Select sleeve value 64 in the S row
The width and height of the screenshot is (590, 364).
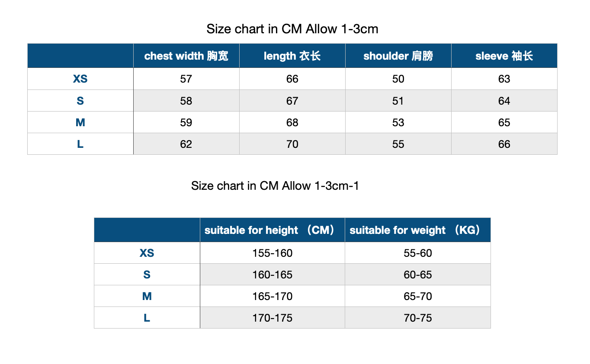[504, 101]
